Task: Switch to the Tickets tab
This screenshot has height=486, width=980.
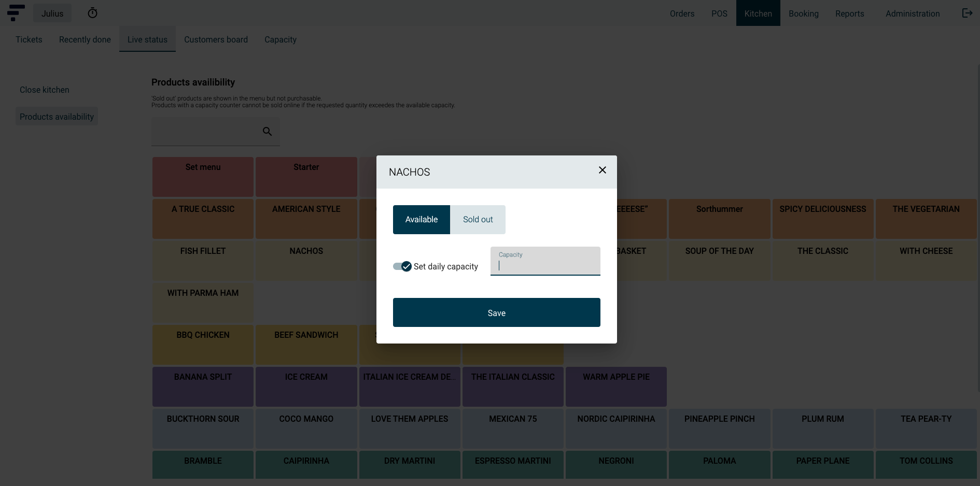Action: [29, 39]
